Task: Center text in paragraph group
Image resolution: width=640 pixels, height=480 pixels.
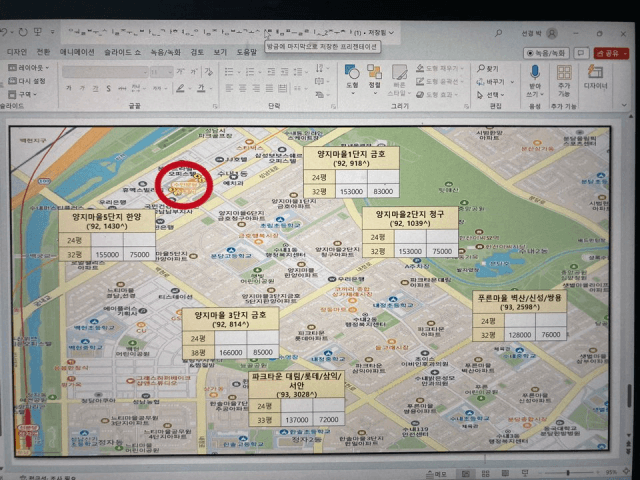Action: (242, 88)
